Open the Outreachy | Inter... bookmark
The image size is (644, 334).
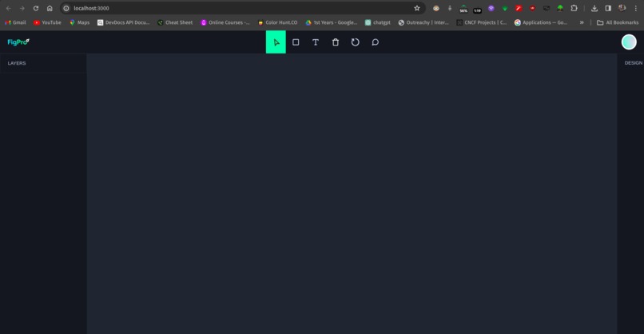423,22
